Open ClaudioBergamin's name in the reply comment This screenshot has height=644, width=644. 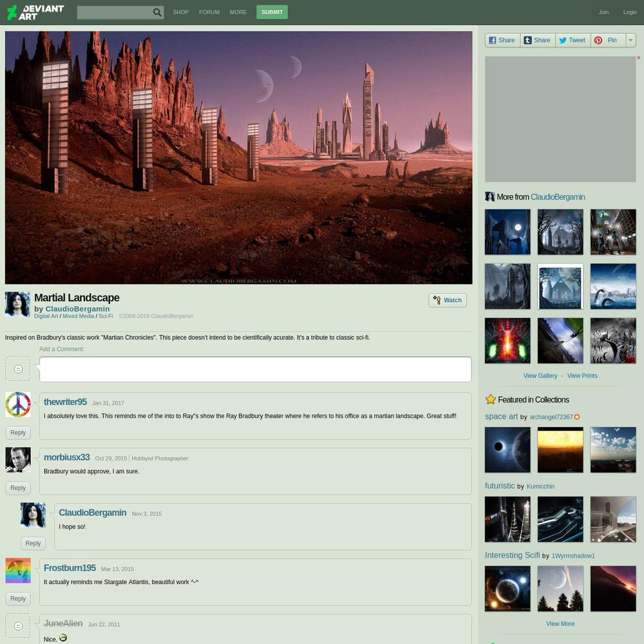coord(93,513)
